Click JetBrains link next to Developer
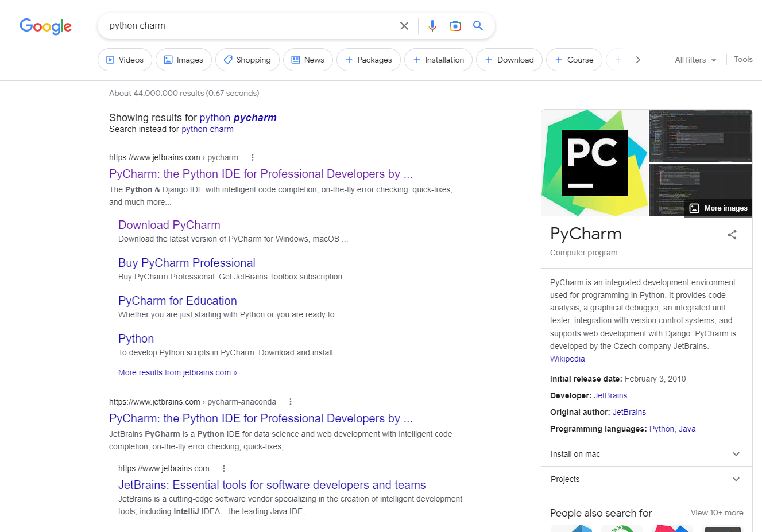Image resolution: width=762 pixels, height=532 pixels. (610, 395)
